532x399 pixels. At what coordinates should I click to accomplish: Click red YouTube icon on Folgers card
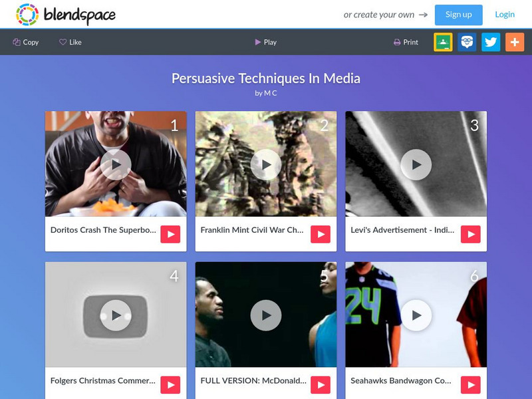click(x=170, y=385)
